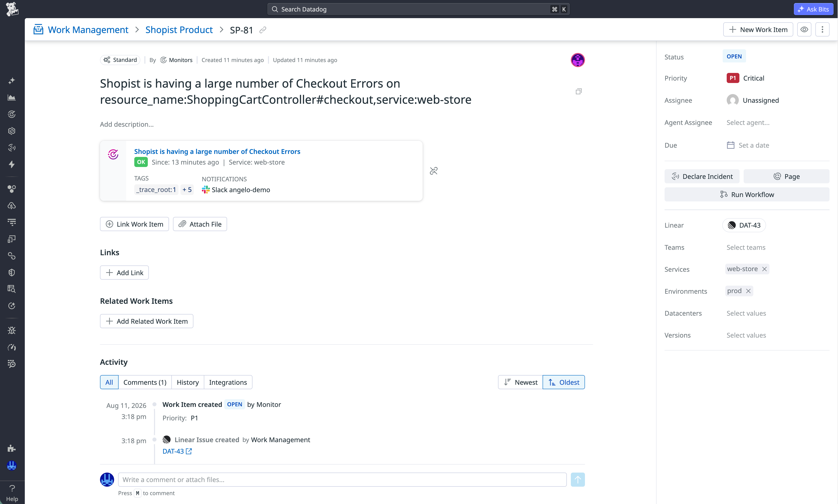
Task: Open Dashboards via the area chart sidebar icon
Action: pos(12,97)
